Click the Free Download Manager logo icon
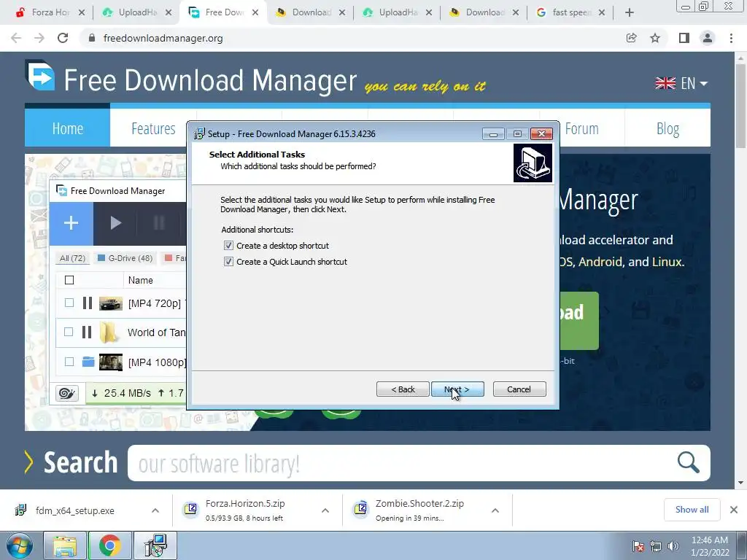This screenshot has height=560, width=747. click(x=40, y=75)
